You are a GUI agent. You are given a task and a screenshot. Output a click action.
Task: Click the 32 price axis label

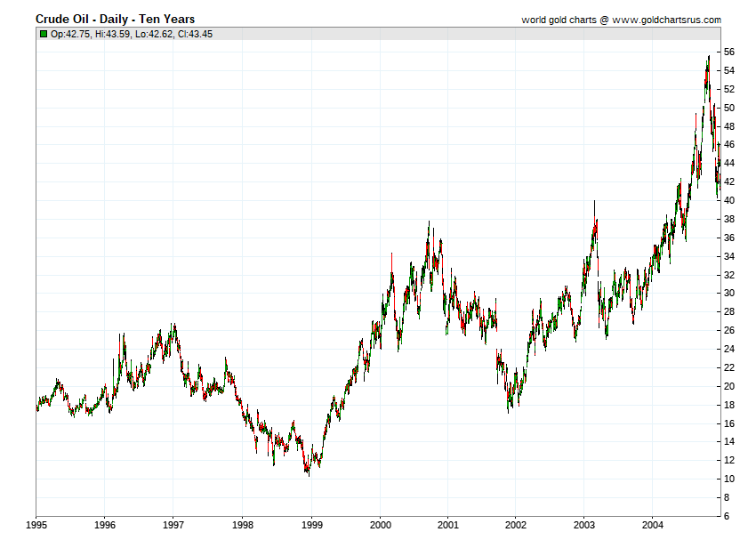(729, 275)
